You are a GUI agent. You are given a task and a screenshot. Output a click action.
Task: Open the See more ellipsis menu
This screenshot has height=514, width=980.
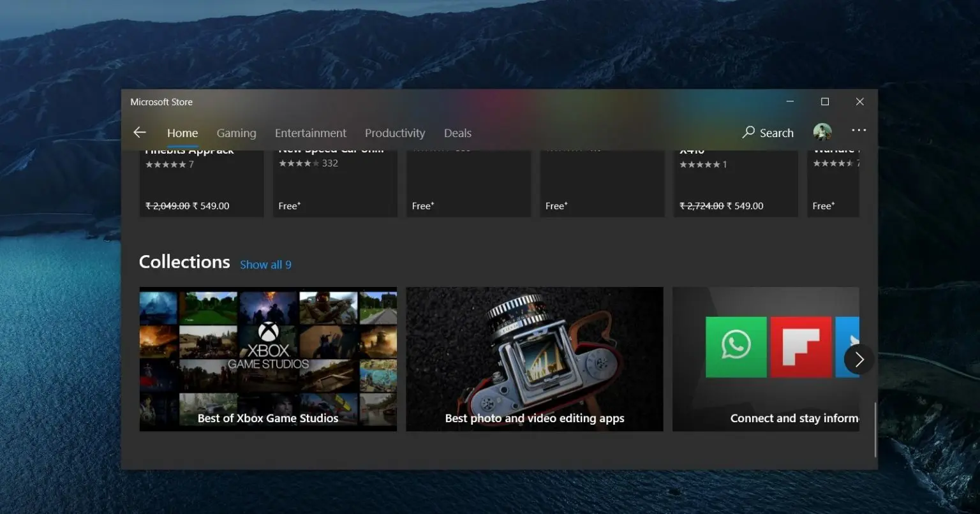coord(859,130)
